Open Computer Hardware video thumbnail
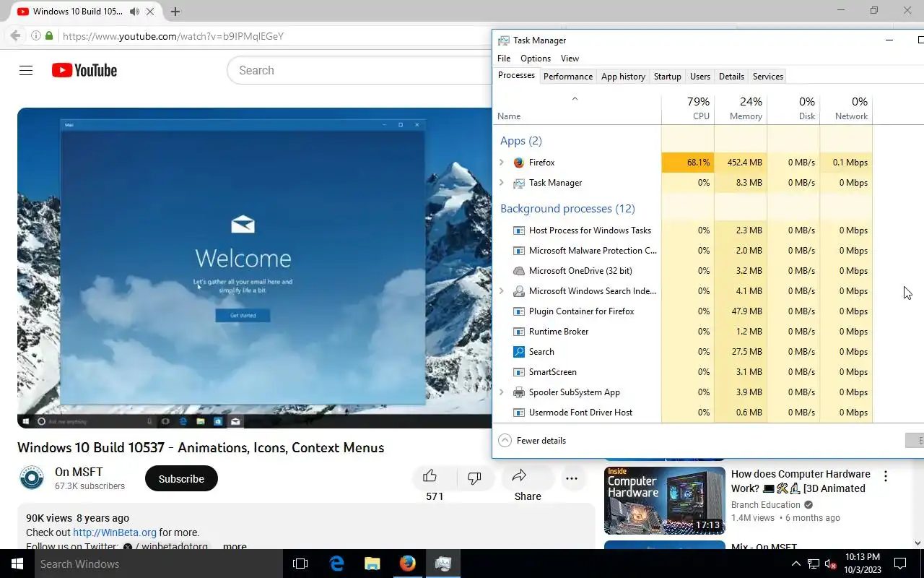924x578 pixels. 664,500
